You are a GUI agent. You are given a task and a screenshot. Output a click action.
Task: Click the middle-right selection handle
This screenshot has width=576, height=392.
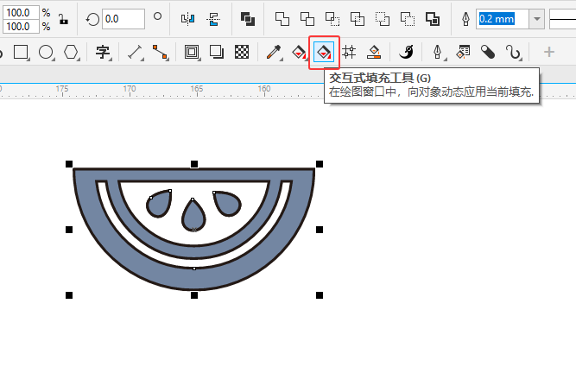[320, 230]
